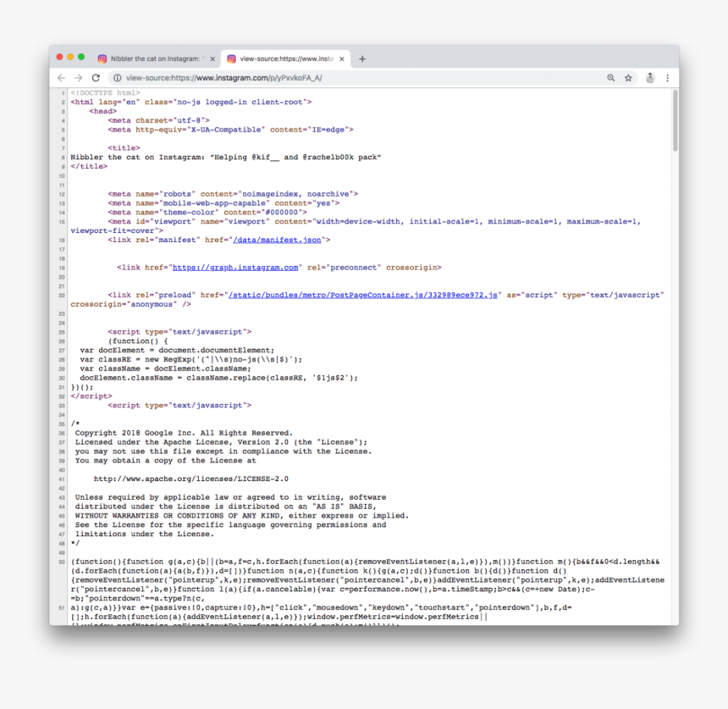Switch to Nibbler the cat on Instagram tab
Screen dimensions: 728x709
[156, 59]
